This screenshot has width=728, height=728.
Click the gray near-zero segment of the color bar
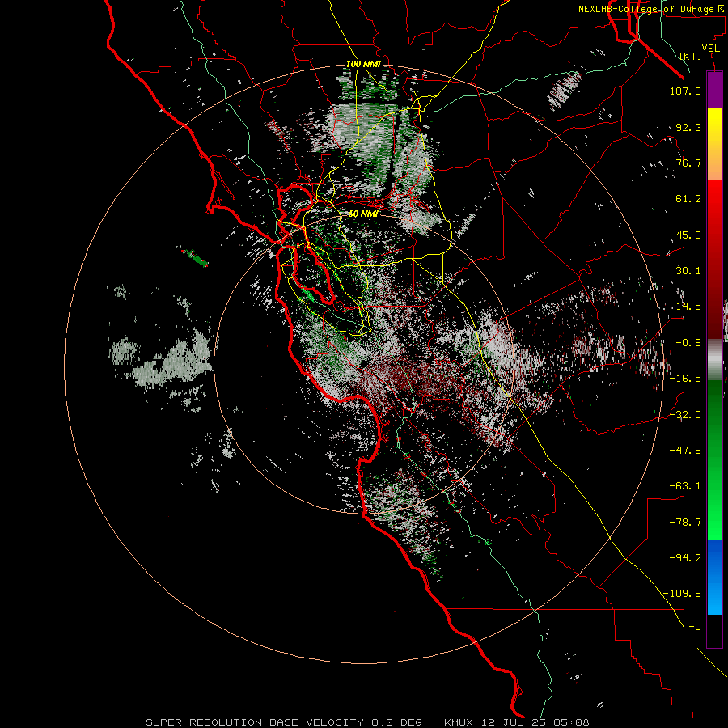[714, 360]
